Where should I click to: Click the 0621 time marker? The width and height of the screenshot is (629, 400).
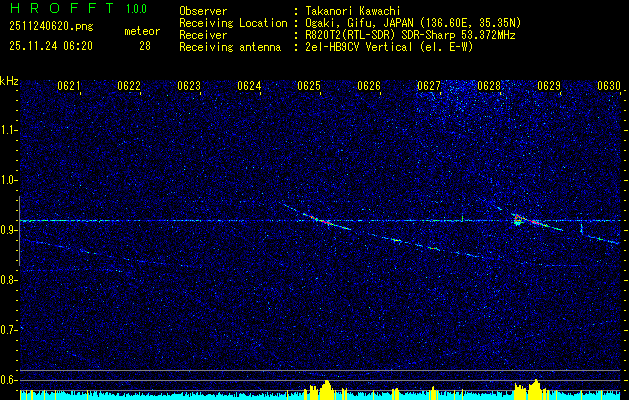69,86
